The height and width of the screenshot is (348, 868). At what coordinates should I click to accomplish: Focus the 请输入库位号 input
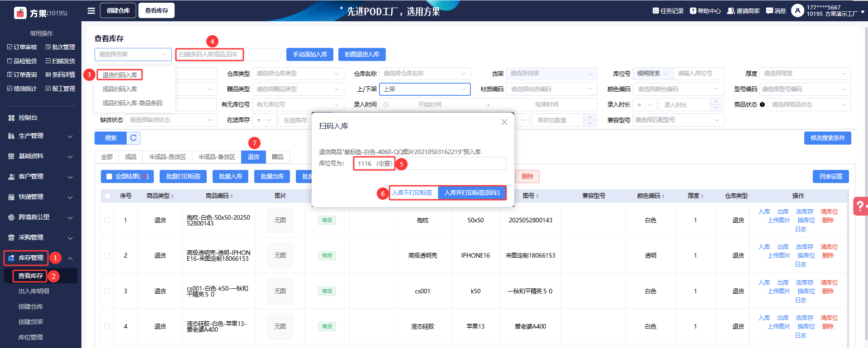[699, 74]
